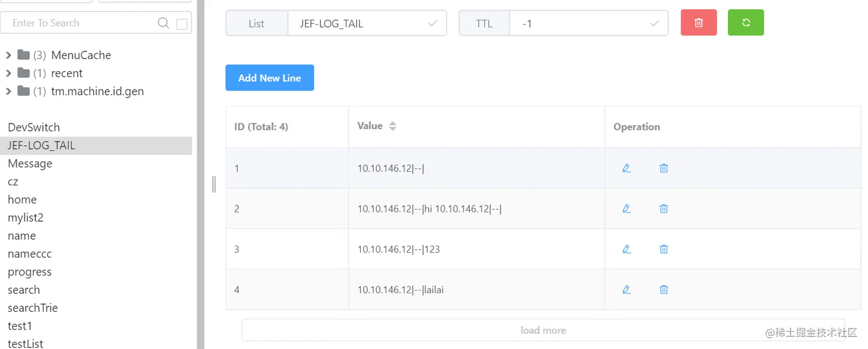The width and height of the screenshot is (868, 349).
Task: Click the red delete key button
Action: 699,23
